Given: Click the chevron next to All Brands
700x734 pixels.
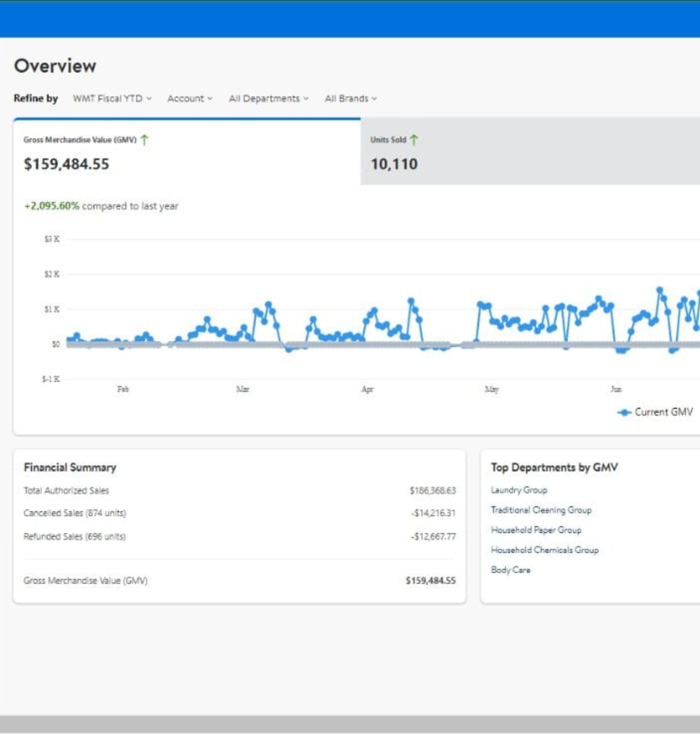Looking at the screenshot, I should pos(374,99).
